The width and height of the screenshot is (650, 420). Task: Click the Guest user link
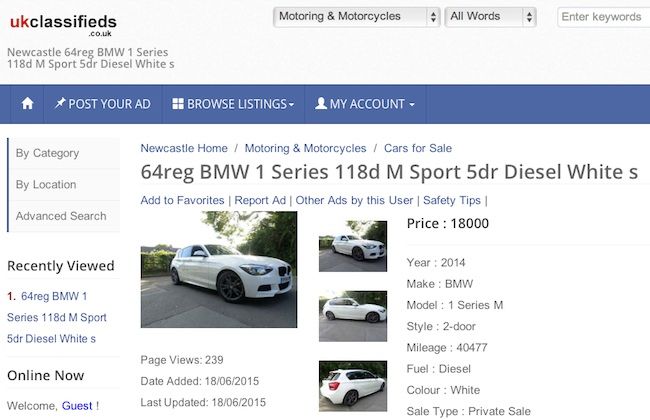77,406
